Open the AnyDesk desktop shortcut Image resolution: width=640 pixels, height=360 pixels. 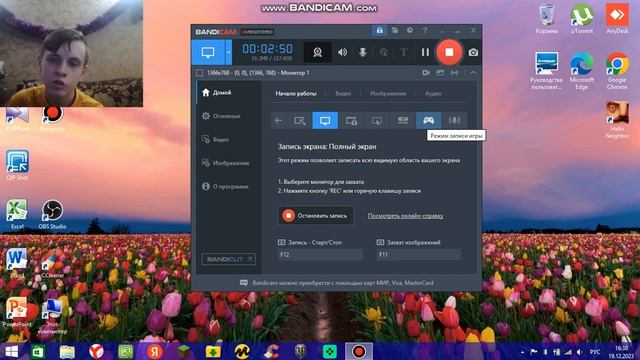617,19
